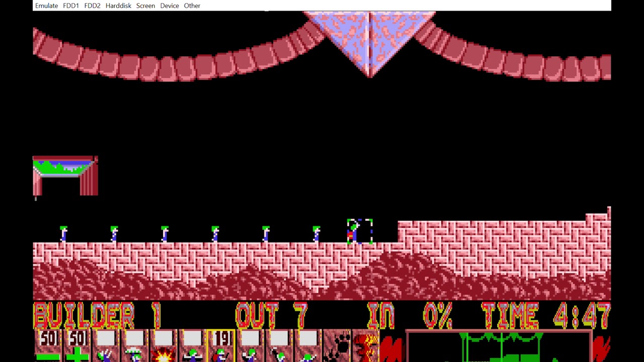Select the Climber skill icon

tap(106, 346)
